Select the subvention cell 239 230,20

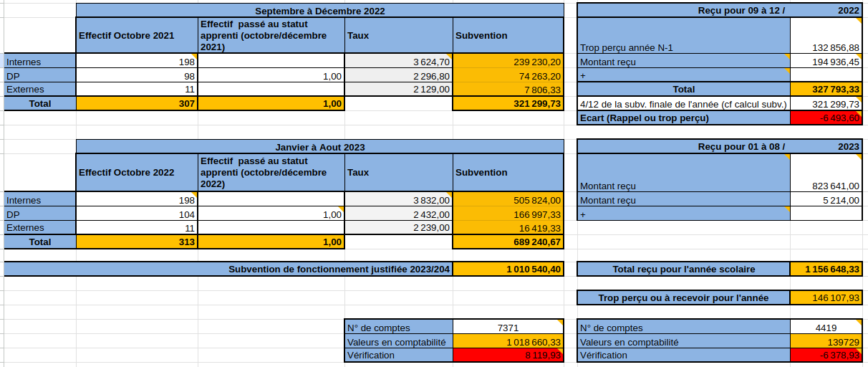508,62
